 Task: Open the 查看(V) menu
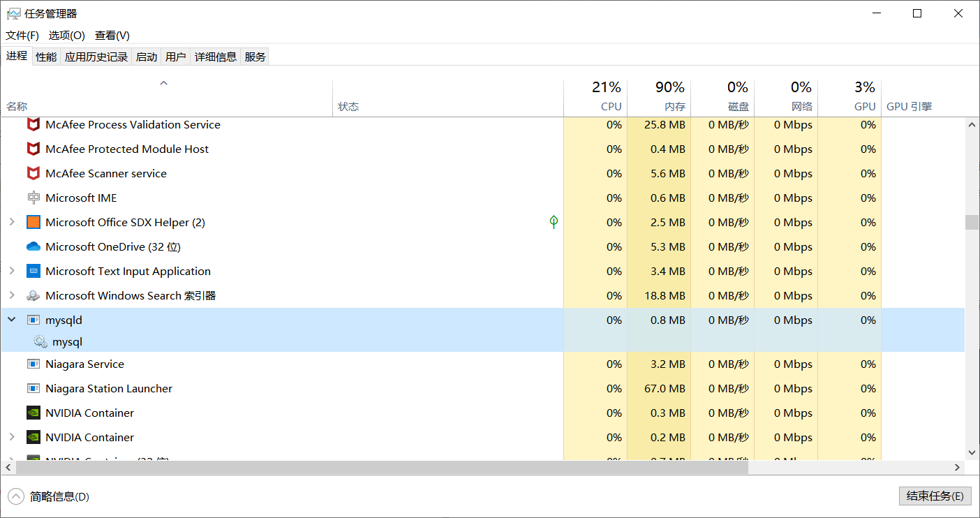tap(112, 36)
